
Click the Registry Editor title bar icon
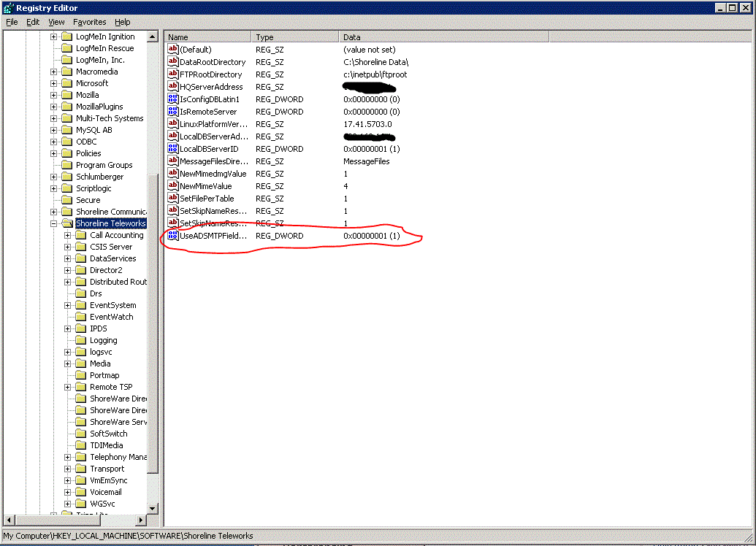click(8, 8)
